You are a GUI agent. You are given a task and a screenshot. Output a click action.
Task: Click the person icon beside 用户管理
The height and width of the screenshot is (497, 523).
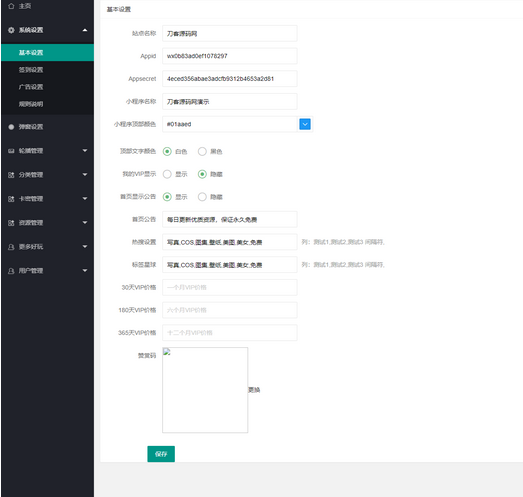[x=11, y=271]
